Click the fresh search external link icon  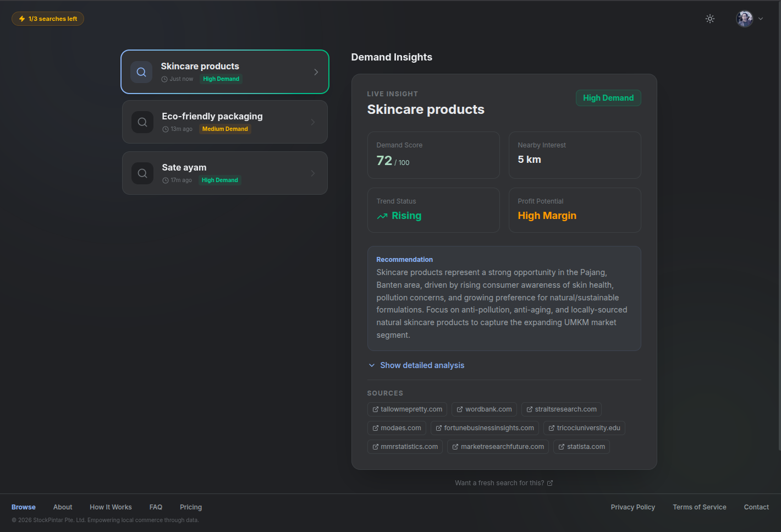click(550, 483)
